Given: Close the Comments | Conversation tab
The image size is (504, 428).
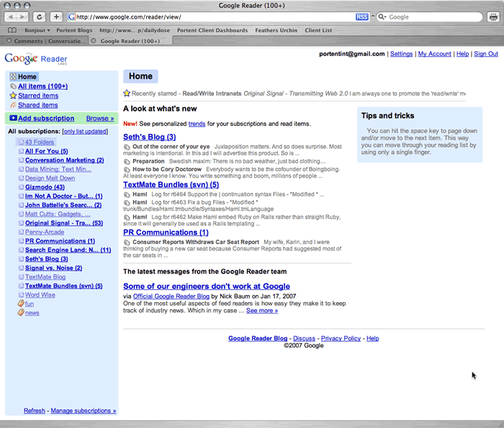Looking at the screenshot, I should [x=9, y=41].
